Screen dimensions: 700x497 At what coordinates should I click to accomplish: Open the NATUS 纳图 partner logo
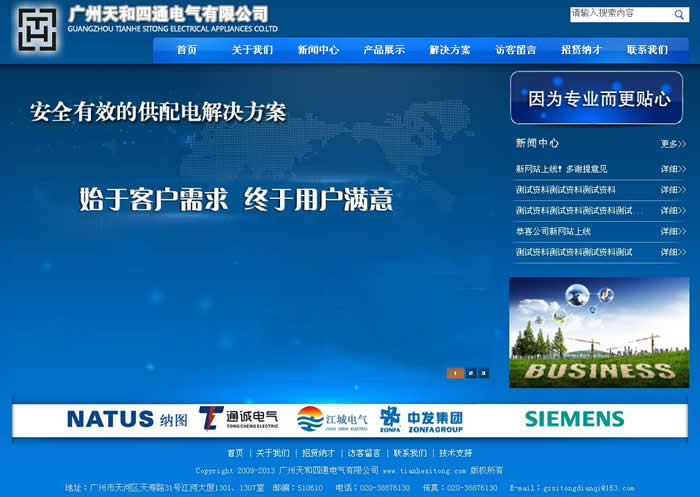(127, 419)
